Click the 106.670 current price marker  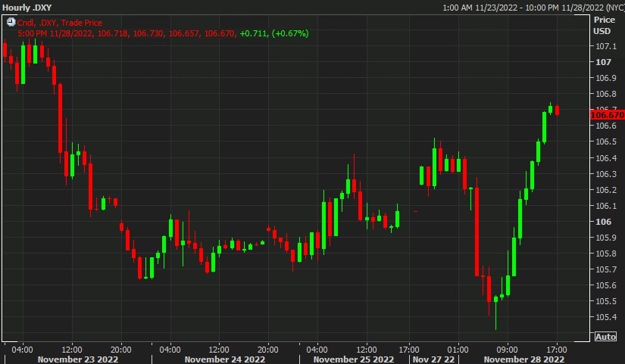[607, 115]
